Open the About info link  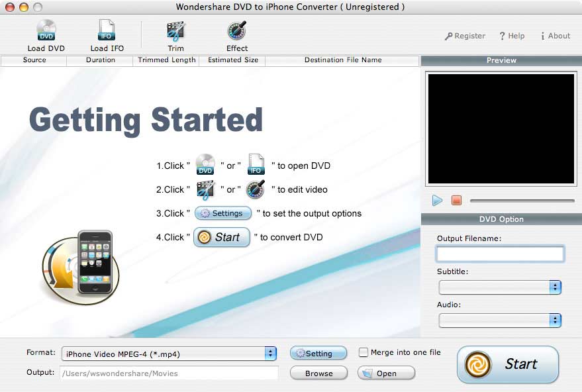click(556, 36)
